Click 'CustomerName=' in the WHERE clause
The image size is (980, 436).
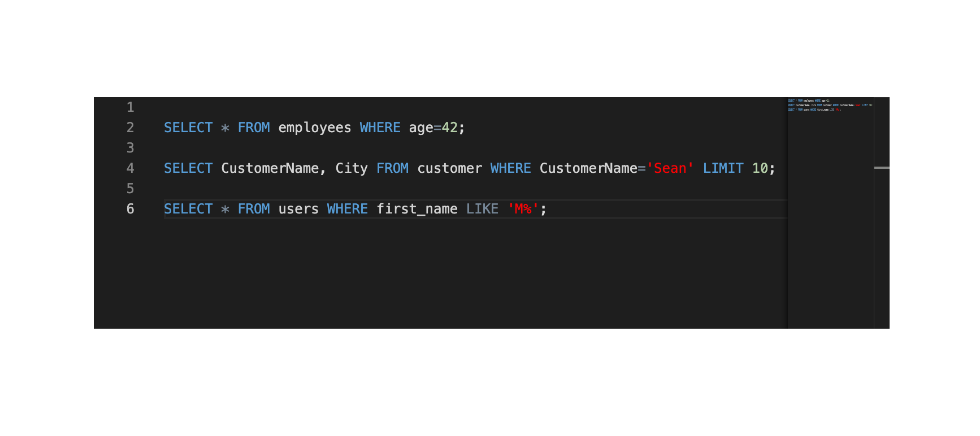pyautogui.click(x=592, y=168)
